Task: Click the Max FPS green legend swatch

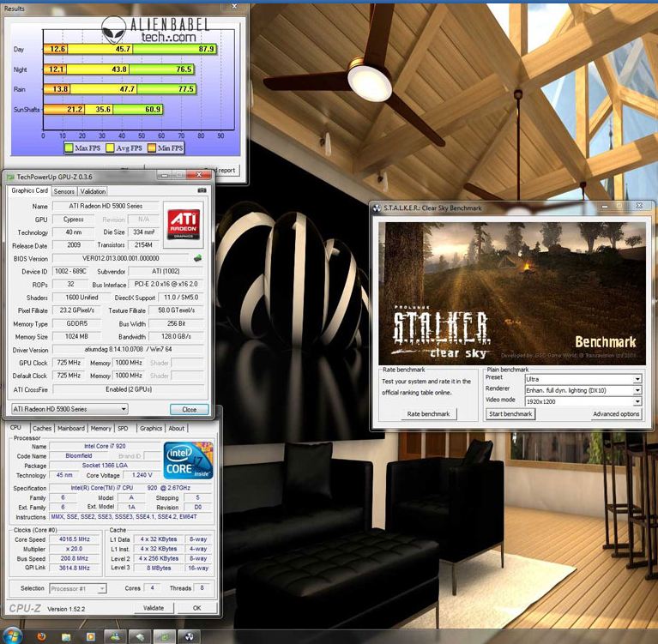Action: pyautogui.click(x=69, y=147)
